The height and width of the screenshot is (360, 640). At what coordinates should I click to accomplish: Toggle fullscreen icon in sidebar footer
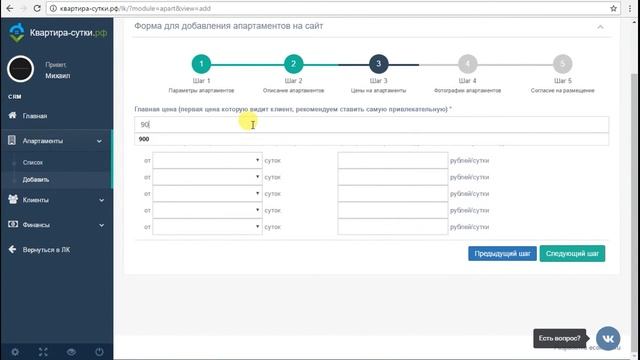tap(43, 352)
